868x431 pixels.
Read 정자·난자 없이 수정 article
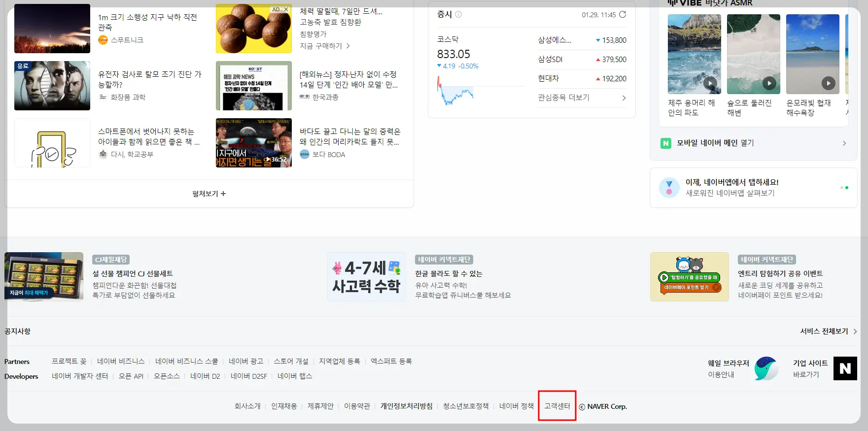(349, 79)
